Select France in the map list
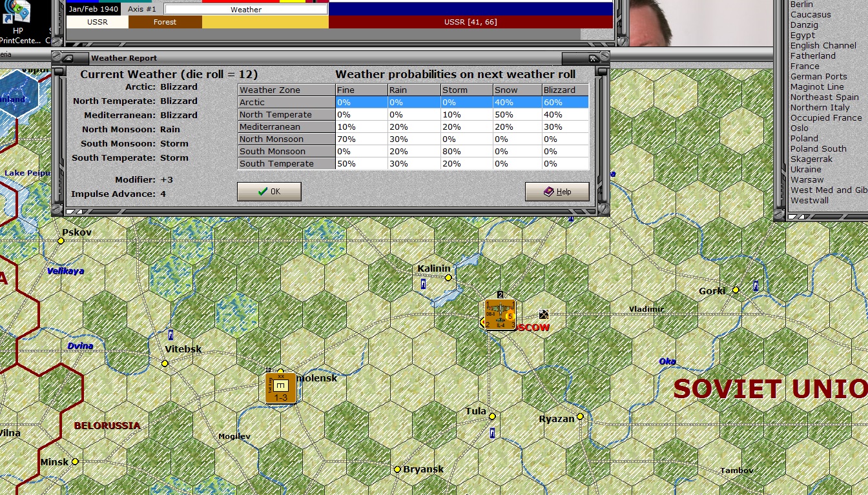This screenshot has width=868, height=495. pos(805,66)
